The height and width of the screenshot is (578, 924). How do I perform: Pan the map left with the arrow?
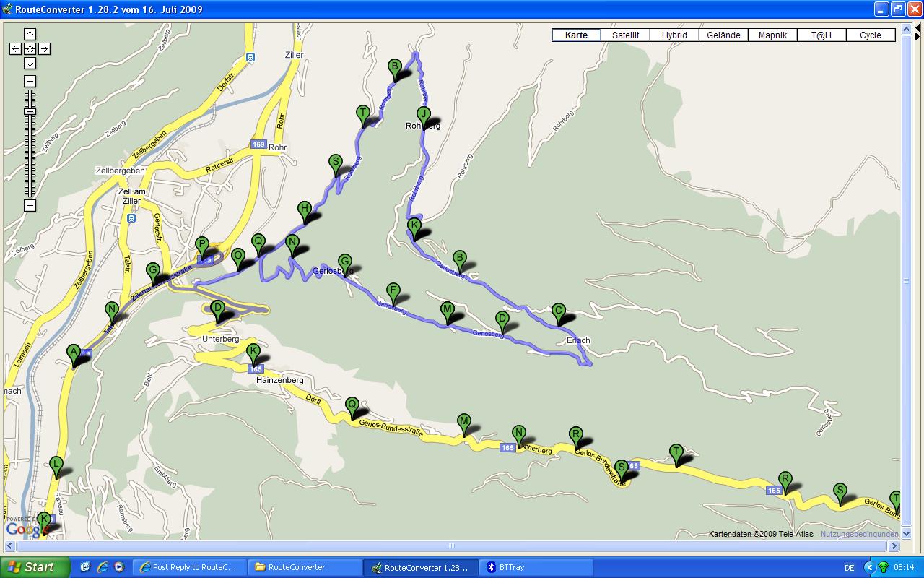tap(15, 48)
